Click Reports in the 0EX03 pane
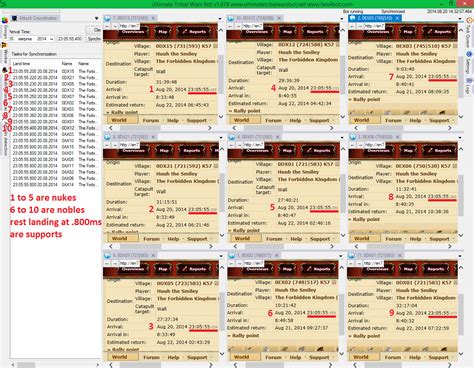 coord(439,32)
